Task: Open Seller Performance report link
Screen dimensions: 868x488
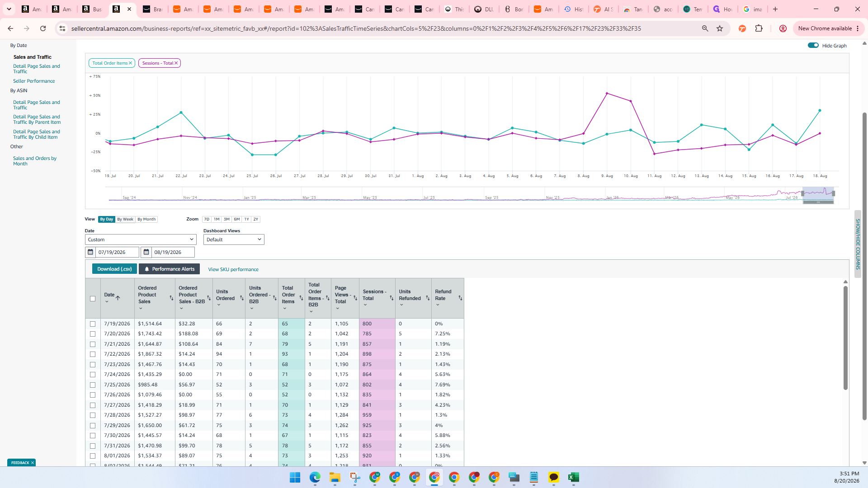Action: [34, 81]
